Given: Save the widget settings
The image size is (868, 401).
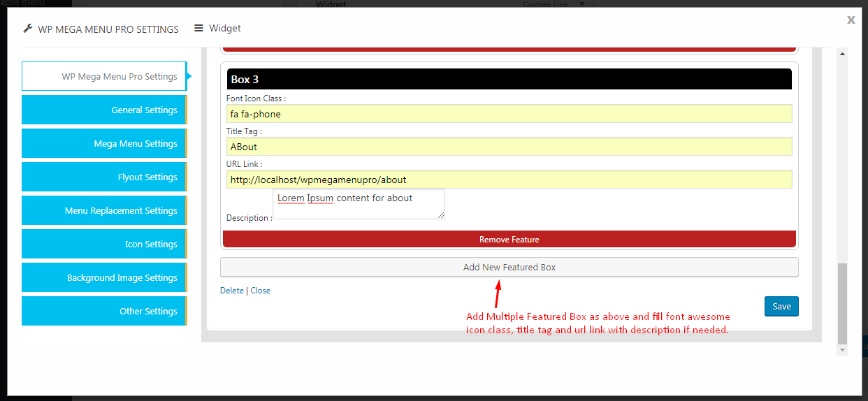Looking at the screenshot, I should point(781,306).
